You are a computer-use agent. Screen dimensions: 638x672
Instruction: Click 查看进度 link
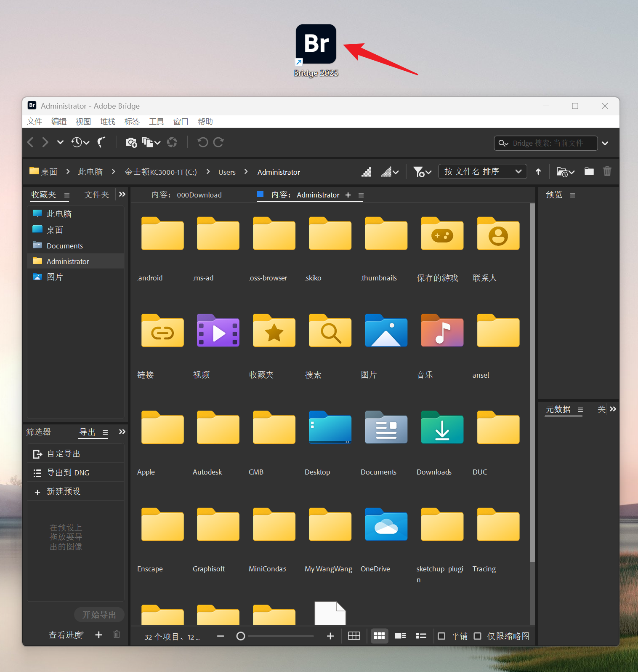[65, 635]
